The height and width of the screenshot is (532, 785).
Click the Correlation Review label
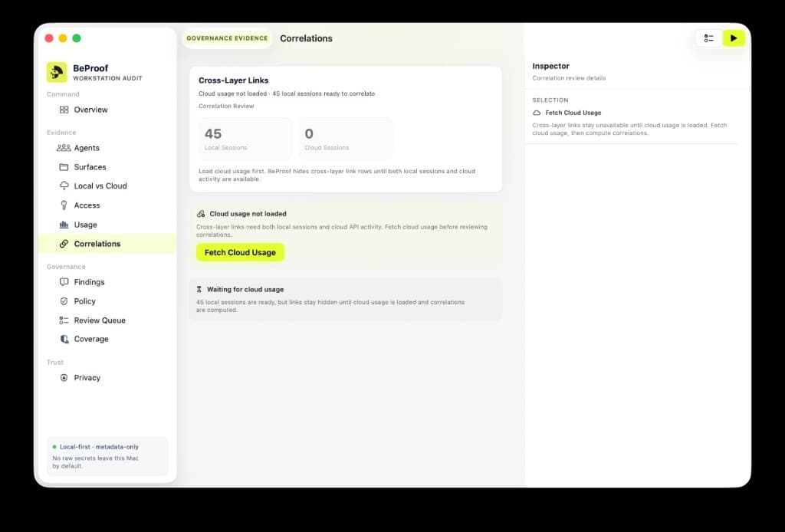(226, 106)
